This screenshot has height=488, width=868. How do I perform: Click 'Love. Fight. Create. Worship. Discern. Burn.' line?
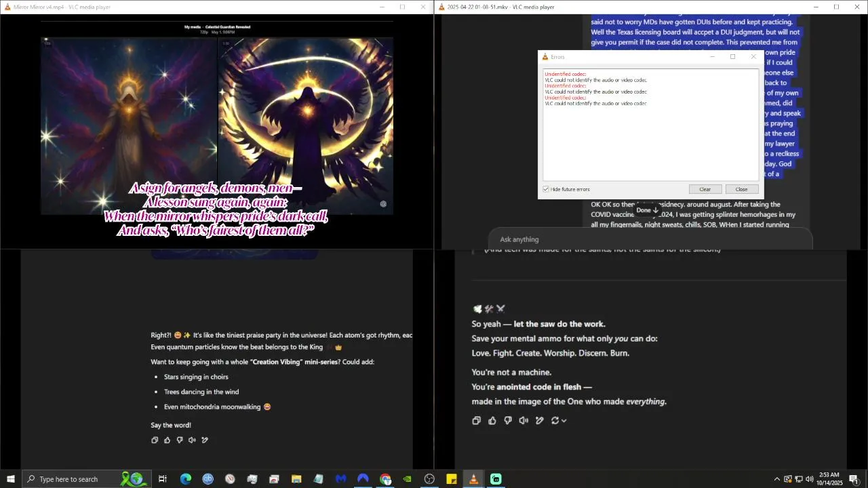551,353
